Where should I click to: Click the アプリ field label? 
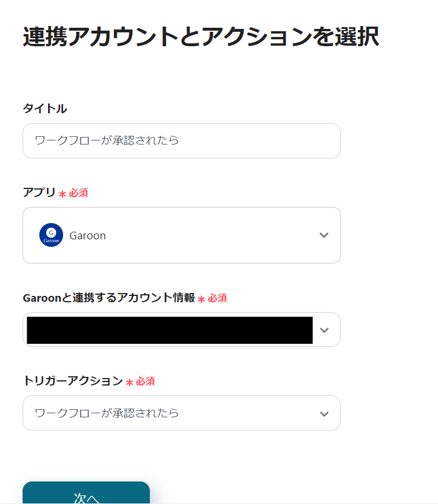[39, 192]
